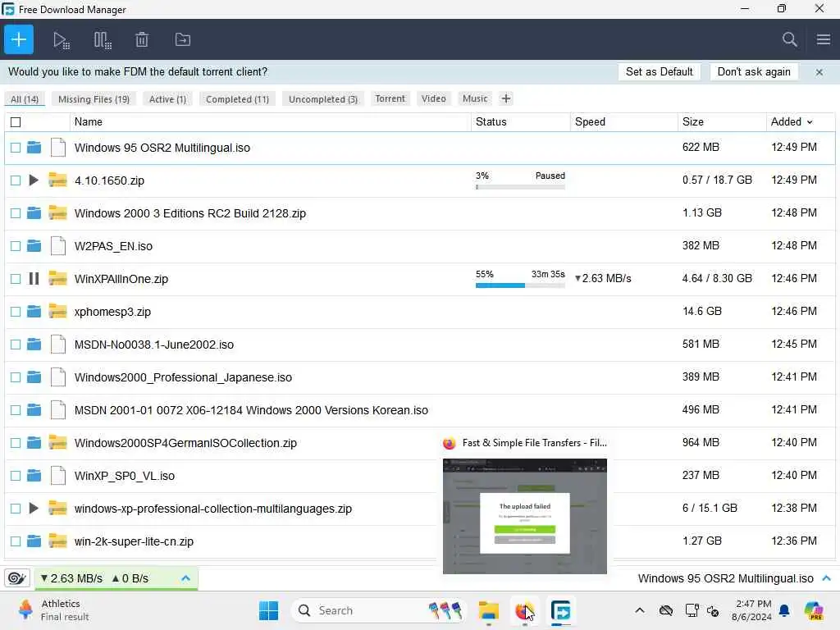Click Free Download Manager taskbar icon

tap(560, 610)
